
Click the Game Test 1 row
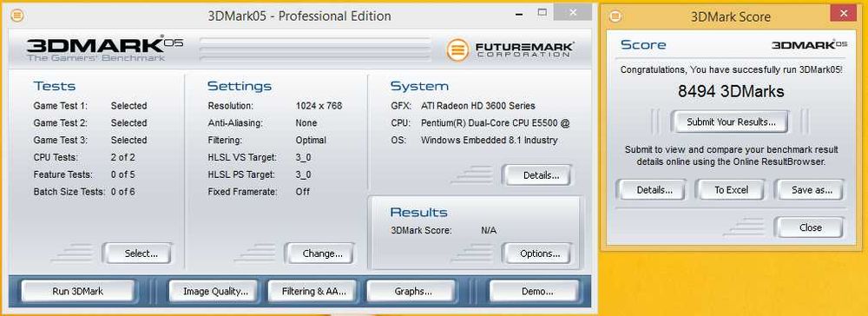pos(90,106)
